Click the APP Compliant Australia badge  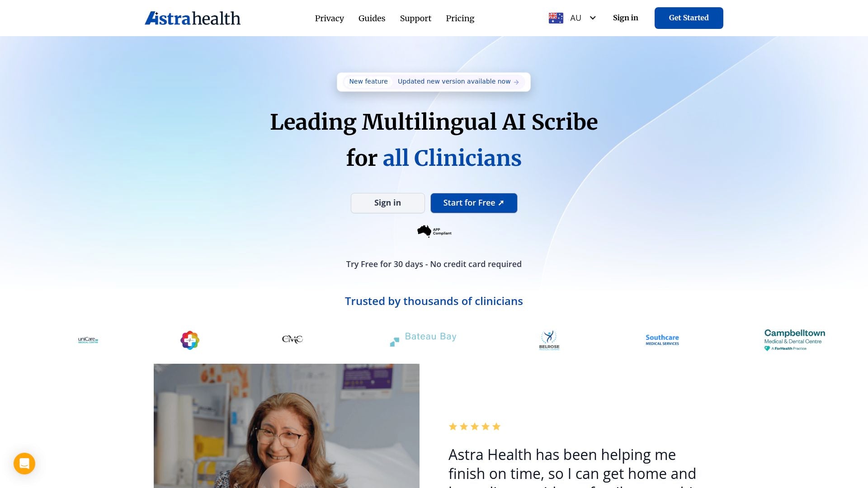[434, 231]
